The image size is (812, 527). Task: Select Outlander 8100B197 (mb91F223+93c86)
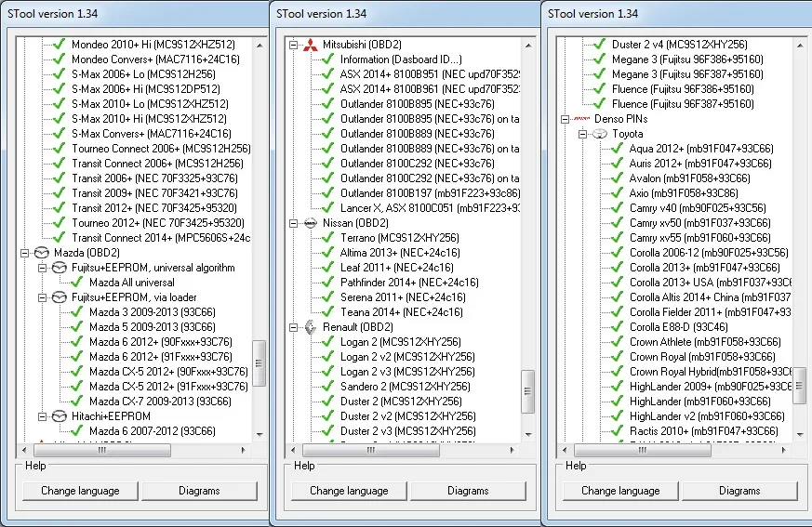430,193
